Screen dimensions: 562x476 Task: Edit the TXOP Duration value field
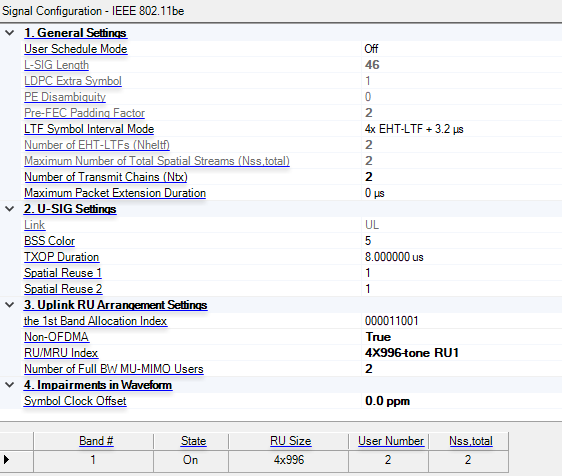[x=462, y=257]
